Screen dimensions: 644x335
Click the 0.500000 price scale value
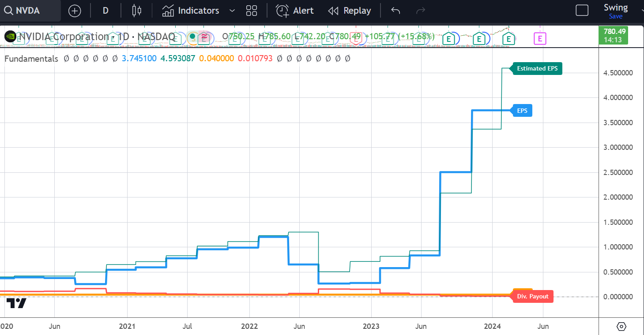click(618, 272)
